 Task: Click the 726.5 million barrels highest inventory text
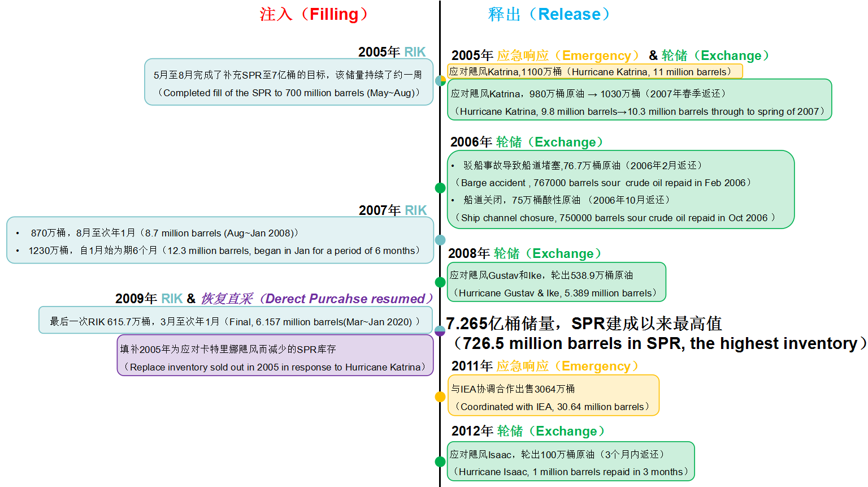(658, 343)
